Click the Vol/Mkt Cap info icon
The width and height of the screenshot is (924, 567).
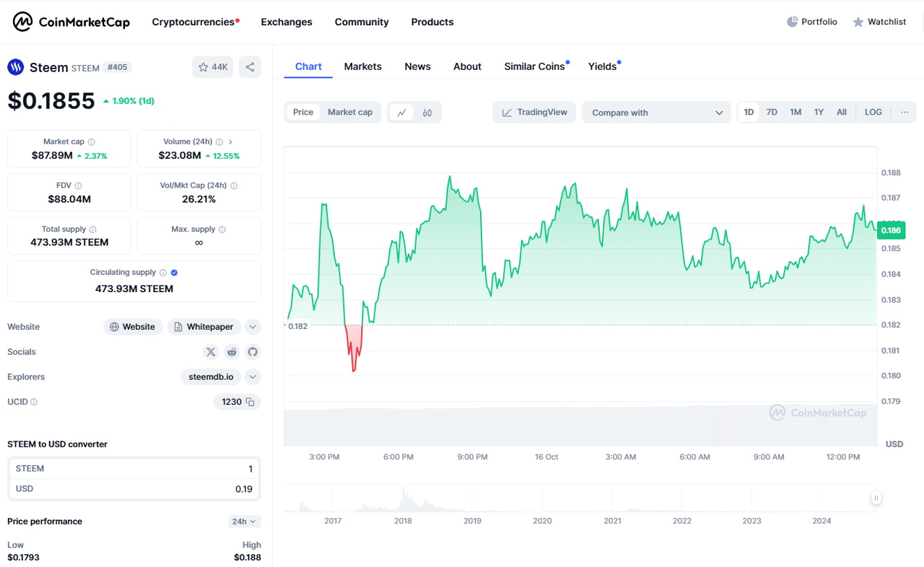click(x=234, y=186)
